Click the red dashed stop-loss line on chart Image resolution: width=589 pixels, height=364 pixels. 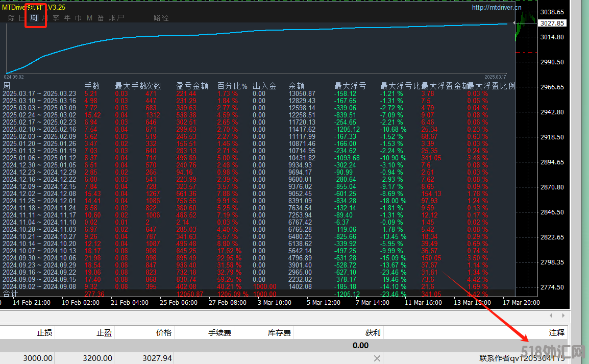[x=525, y=52]
